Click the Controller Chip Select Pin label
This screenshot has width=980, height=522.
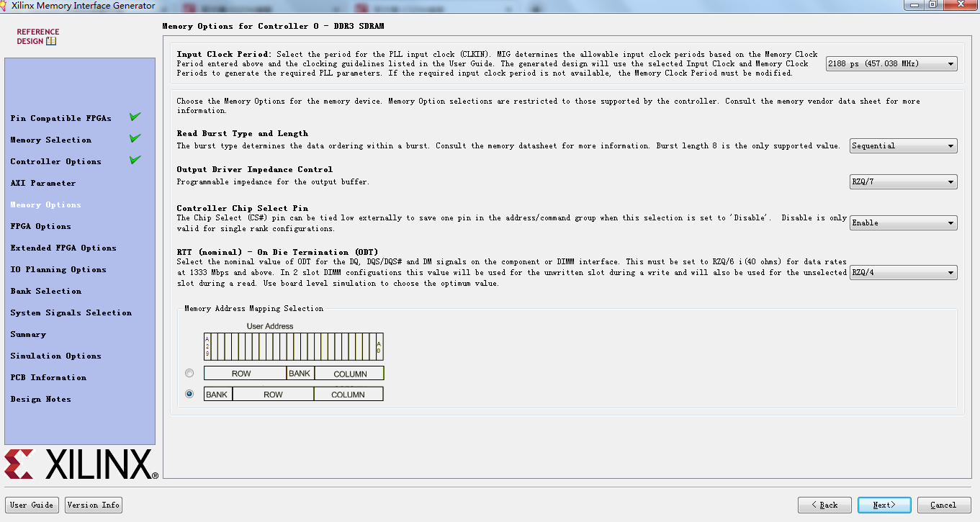243,208
